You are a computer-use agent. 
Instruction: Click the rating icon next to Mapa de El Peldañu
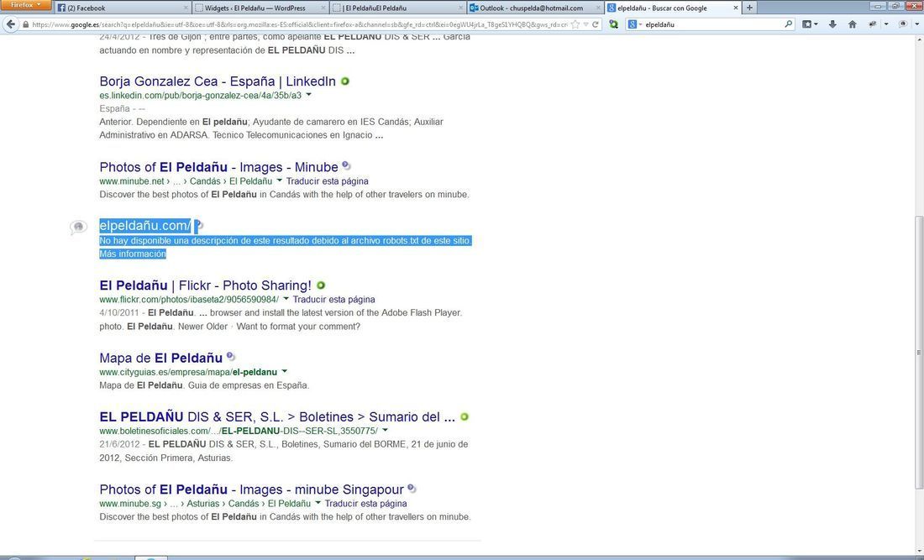tap(230, 357)
